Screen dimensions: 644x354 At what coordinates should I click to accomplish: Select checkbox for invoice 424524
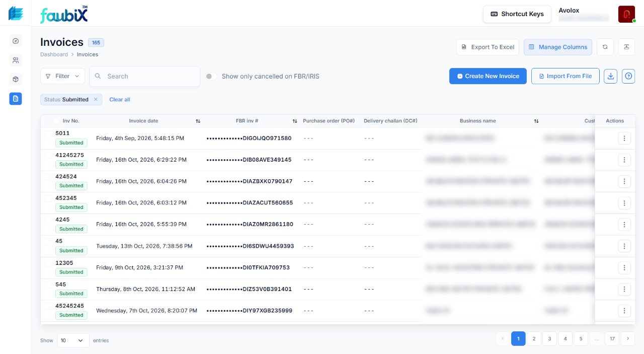point(48,177)
